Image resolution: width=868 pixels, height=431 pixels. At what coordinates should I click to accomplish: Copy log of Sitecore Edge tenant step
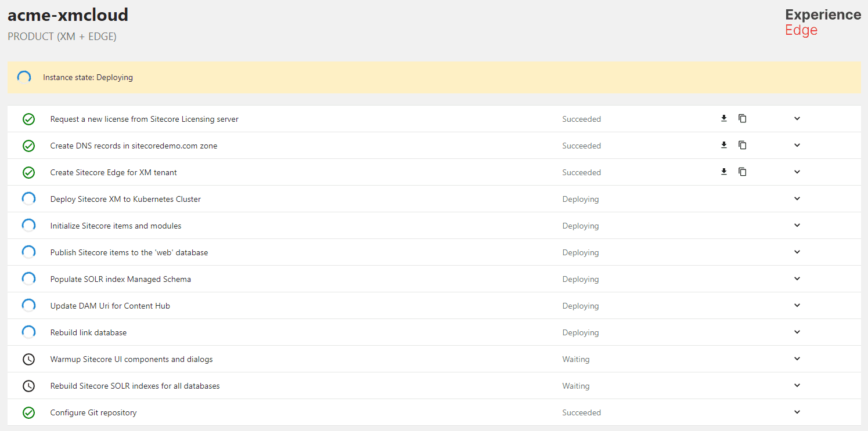coord(742,172)
